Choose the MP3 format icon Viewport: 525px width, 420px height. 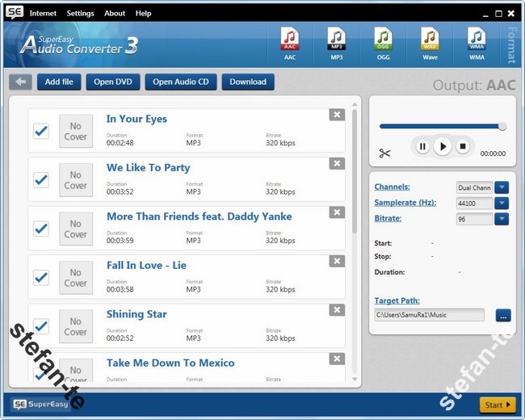(336, 42)
